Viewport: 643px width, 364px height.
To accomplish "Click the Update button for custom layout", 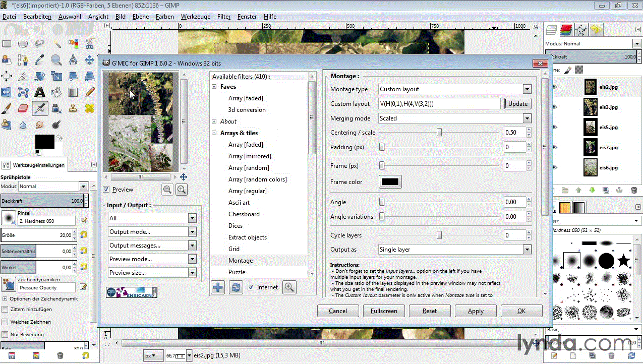I will pyautogui.click(x=517, y=104).
